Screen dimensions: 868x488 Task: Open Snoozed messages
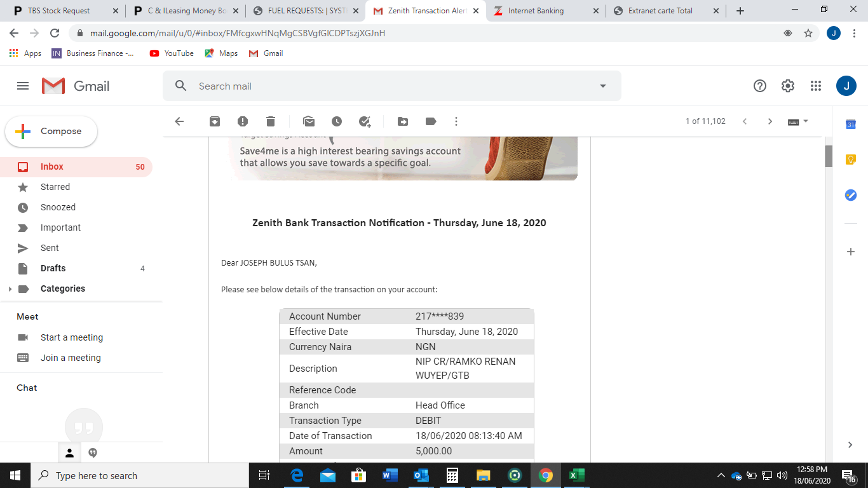pyautogui.click(x=76, y=208)
